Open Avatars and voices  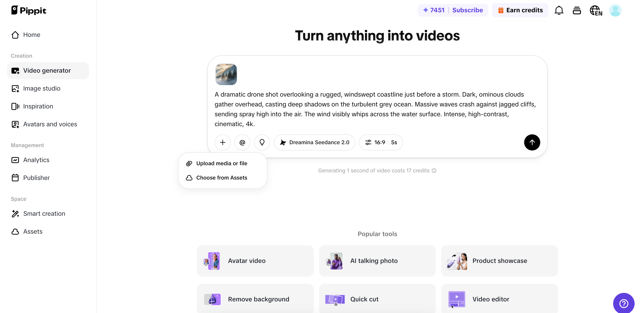pyautogui.click(x=50, y=124)
